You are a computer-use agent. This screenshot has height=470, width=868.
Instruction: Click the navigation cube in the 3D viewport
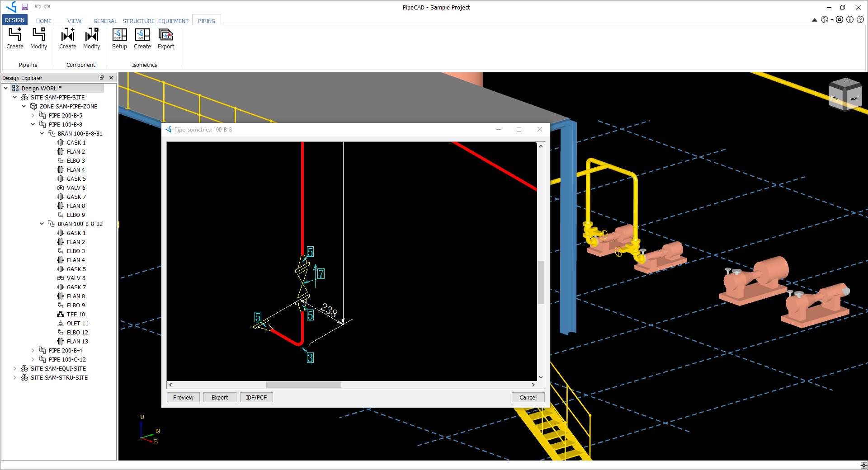[845, 94]
